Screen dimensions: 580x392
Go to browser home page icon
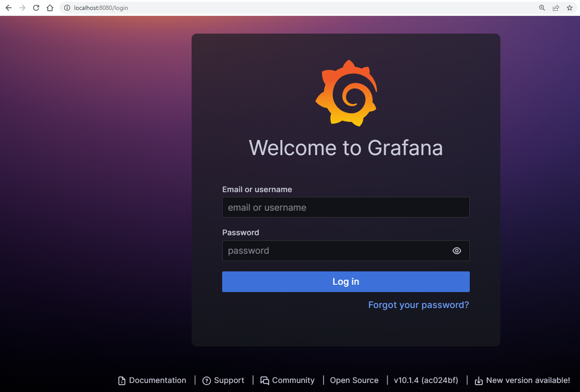(x=50, y=8)
